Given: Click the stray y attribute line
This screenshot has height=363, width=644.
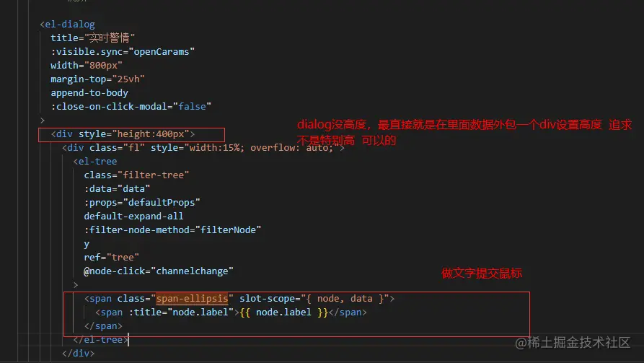Looking at the screenshot, I should pos(87,244).
